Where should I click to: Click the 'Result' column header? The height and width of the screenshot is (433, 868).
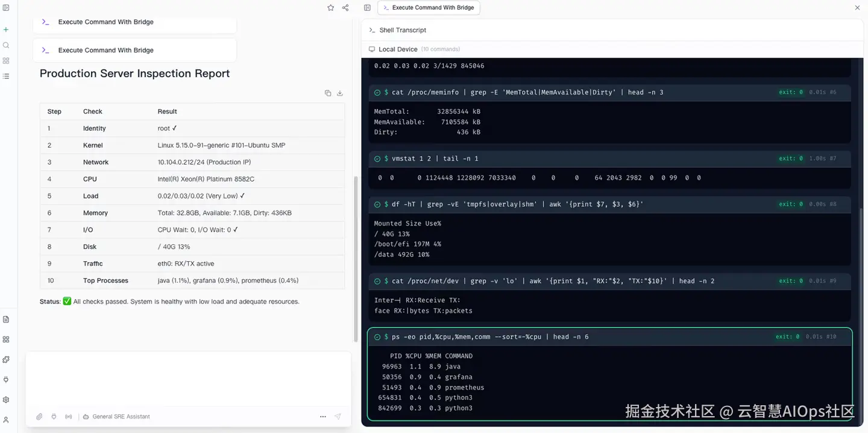tap(168, 112)
